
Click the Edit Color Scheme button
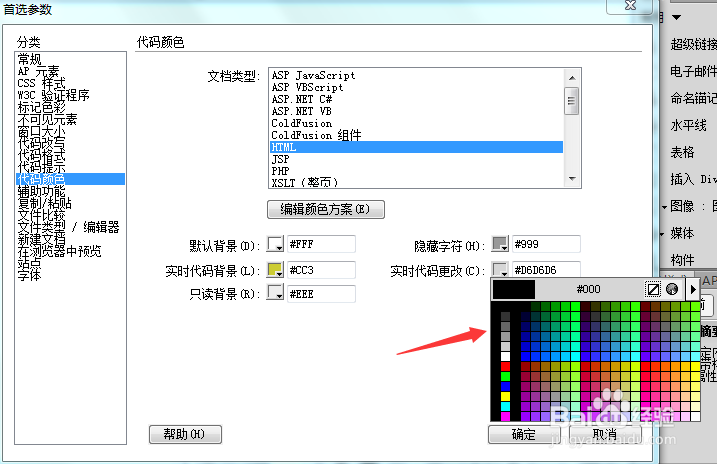coord(326,209)
